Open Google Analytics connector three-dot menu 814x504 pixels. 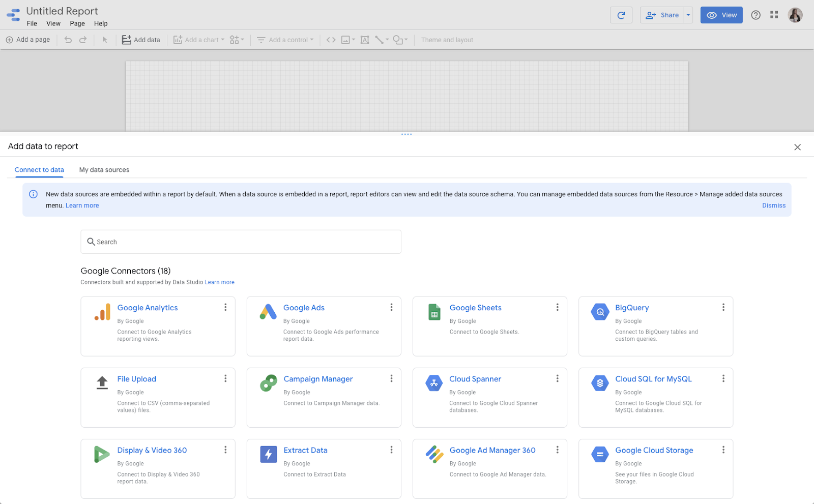pyautogui.click(x=225, y=307)
